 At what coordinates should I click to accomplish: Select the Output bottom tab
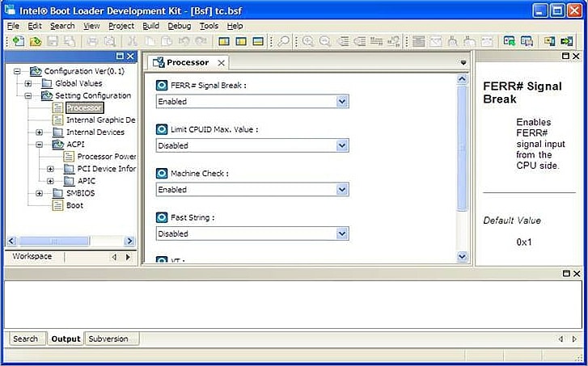[x=66, y=339]
